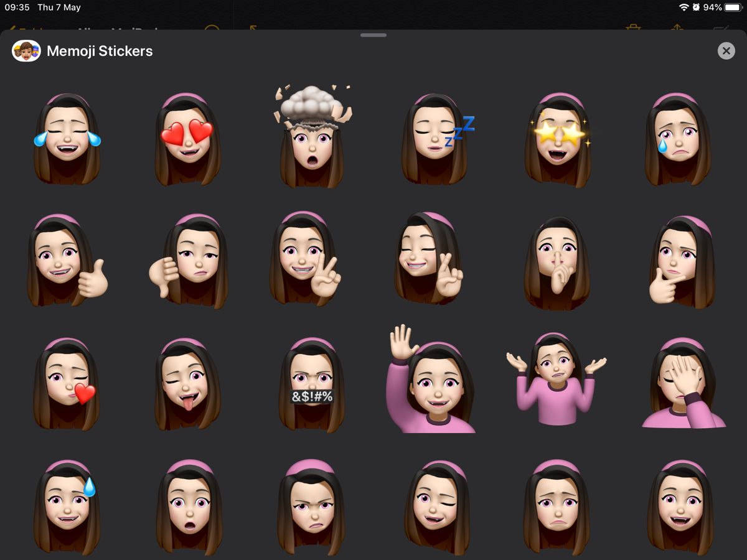This screenshot has width=747, height=560.
Task: Tap the sheet grabber handle
Action: (x=374, y=35)
